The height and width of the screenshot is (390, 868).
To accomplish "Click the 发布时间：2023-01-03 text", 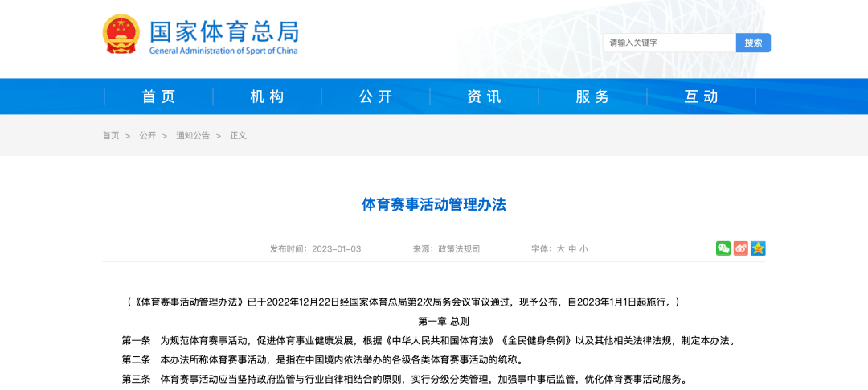I will [x=316, y=249].
